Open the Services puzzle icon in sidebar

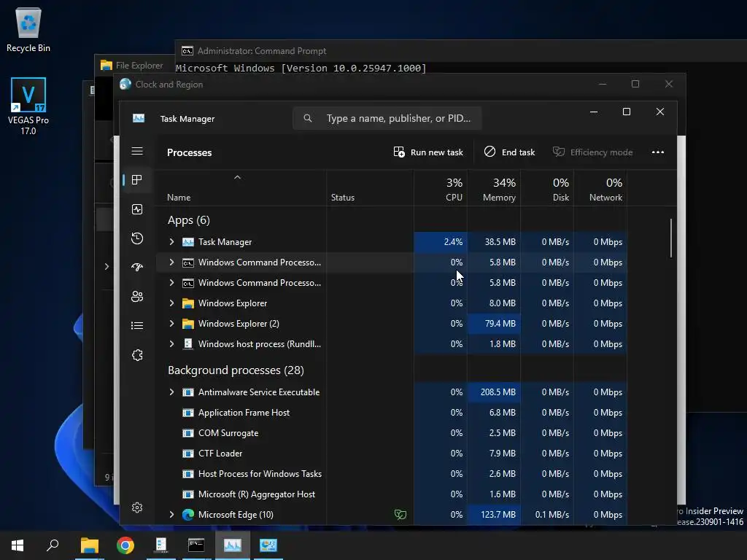point(137,355)
